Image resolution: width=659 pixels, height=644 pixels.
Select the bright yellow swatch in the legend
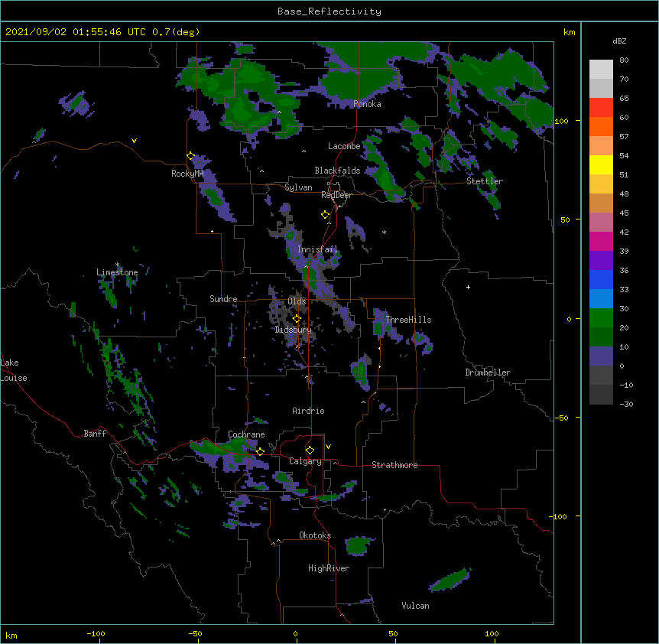click(x=601, y=164)
